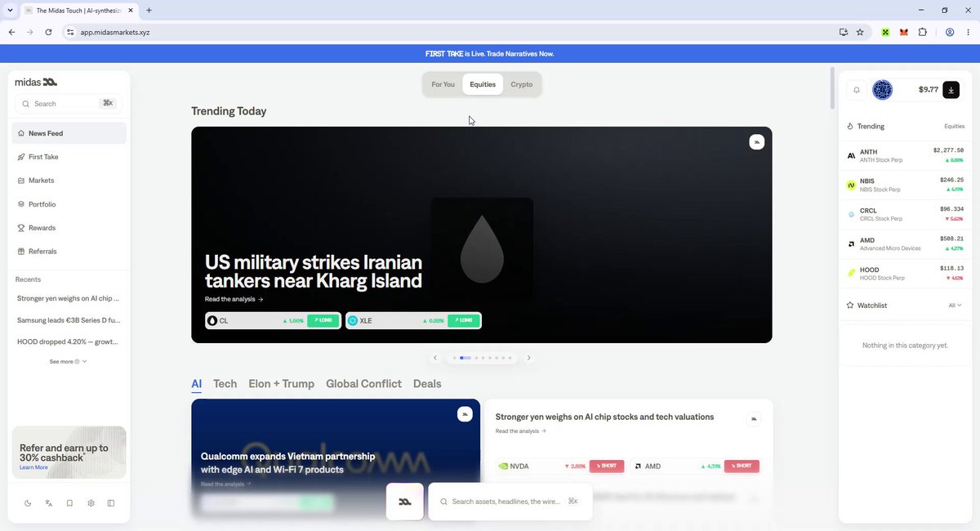The image size is (980, 531).
Task: Go to next carousel slide arrow
Action: coord(528,358)
